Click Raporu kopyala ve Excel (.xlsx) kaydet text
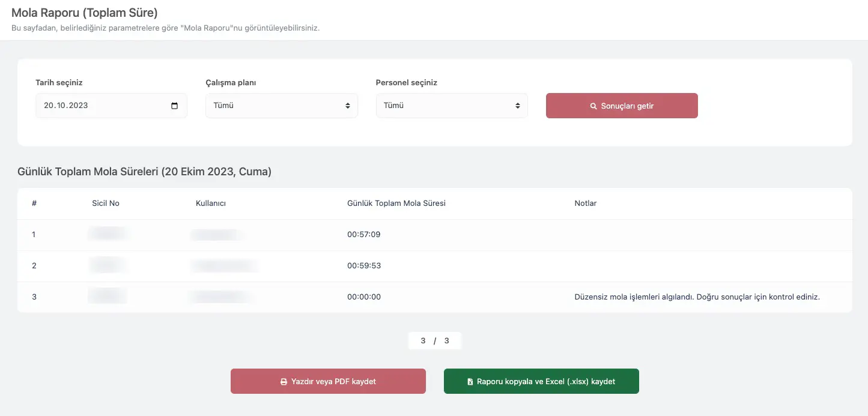This screenshot has height=416, width=868. click(546, 382)
